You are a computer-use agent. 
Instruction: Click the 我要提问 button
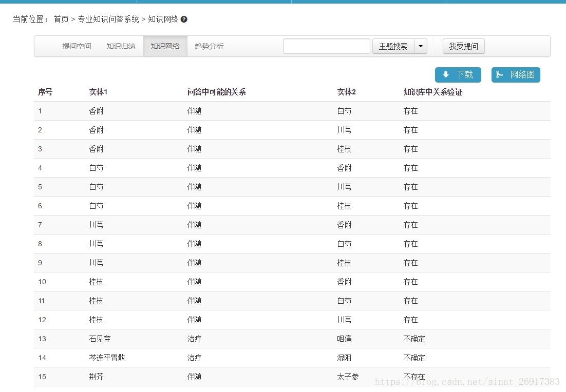click(x=463, y=46)
